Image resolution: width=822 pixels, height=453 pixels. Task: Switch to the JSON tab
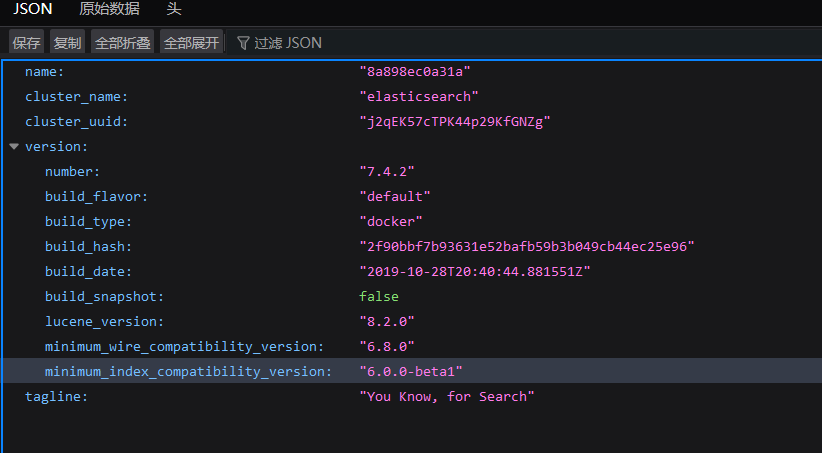point(33,9)
